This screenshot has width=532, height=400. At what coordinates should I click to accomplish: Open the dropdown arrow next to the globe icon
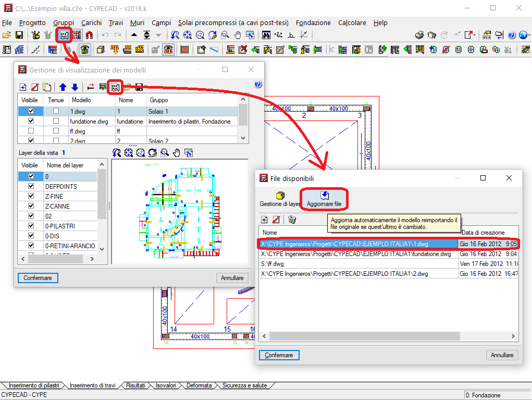coord(528,35)
